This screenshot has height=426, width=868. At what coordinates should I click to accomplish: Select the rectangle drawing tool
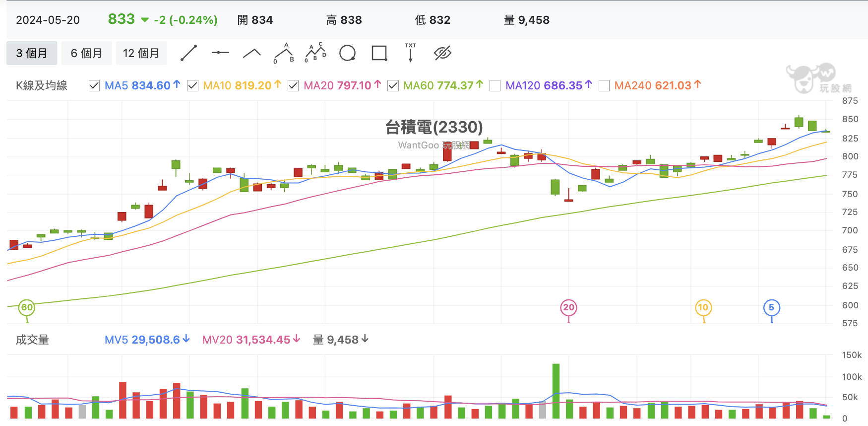click(x=379, y=53)
